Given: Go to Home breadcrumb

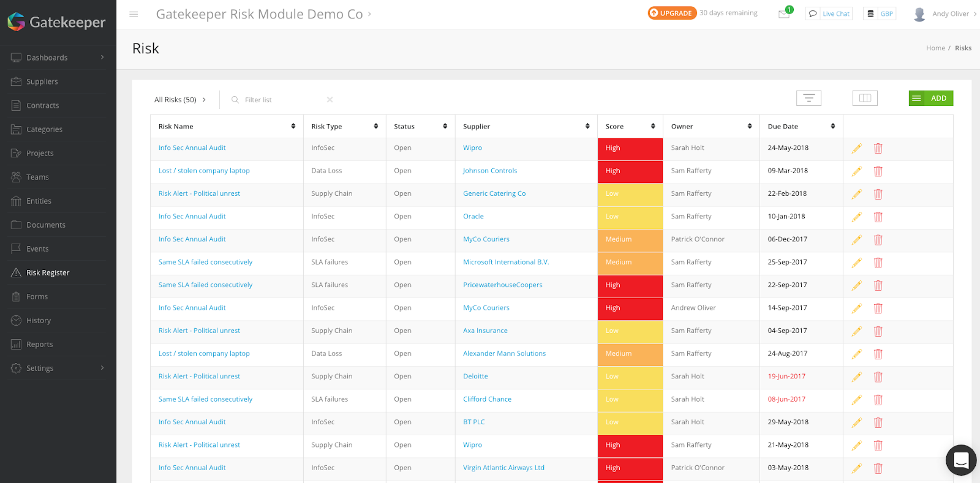Looking at the screenshot, I should pos(935,48).
